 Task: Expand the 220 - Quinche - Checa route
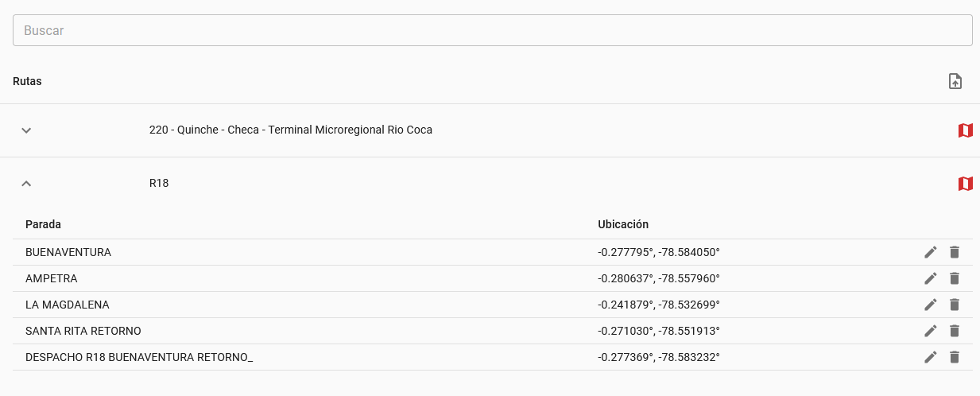coord(26,130)
